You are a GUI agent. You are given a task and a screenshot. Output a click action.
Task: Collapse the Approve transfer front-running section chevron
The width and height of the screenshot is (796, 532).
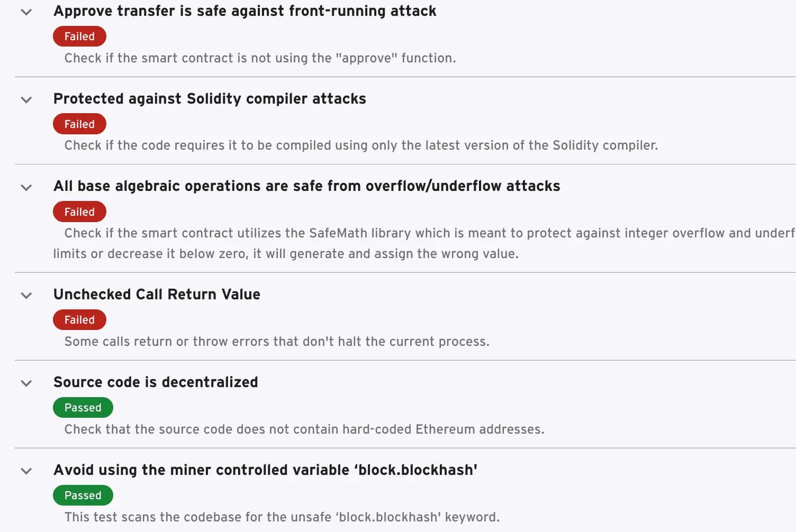26,12
